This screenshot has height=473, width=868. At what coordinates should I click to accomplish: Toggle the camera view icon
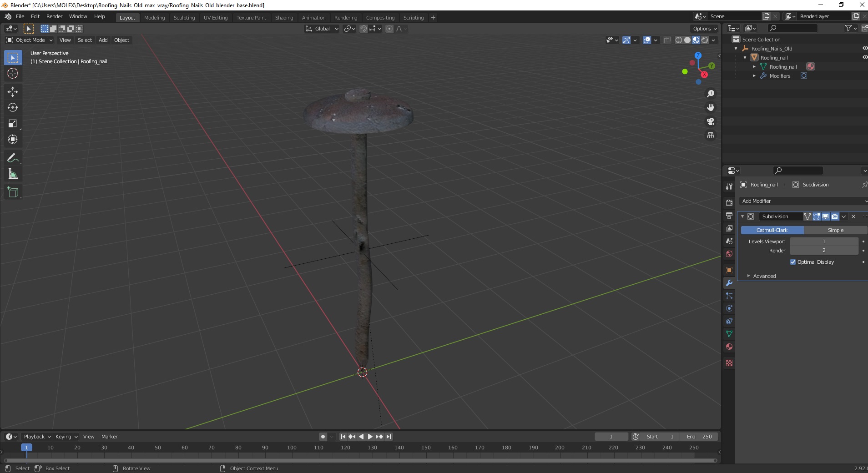click(x=710, y=121)
